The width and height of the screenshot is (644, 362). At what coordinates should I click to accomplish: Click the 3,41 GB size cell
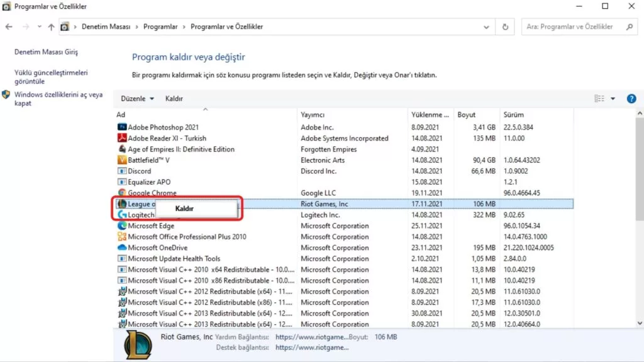click(484, 127)
